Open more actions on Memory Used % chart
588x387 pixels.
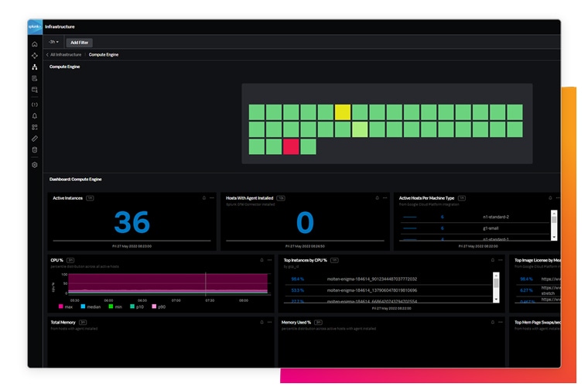[x=501, y=322]
